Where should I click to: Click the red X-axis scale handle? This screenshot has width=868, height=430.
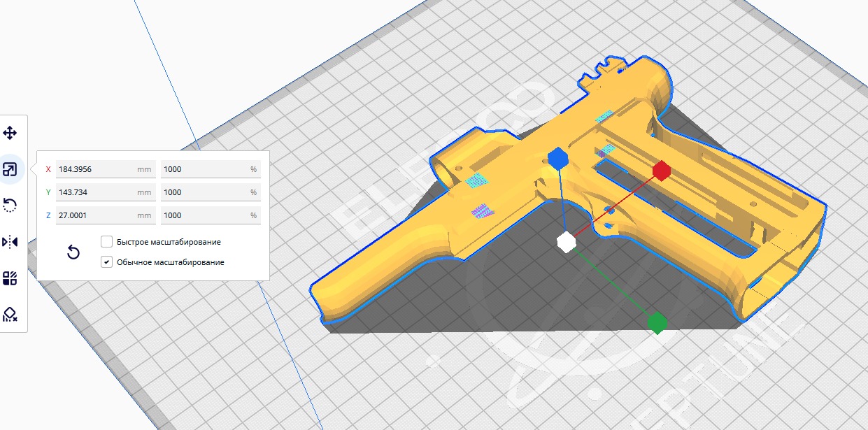tap(661, 171)
